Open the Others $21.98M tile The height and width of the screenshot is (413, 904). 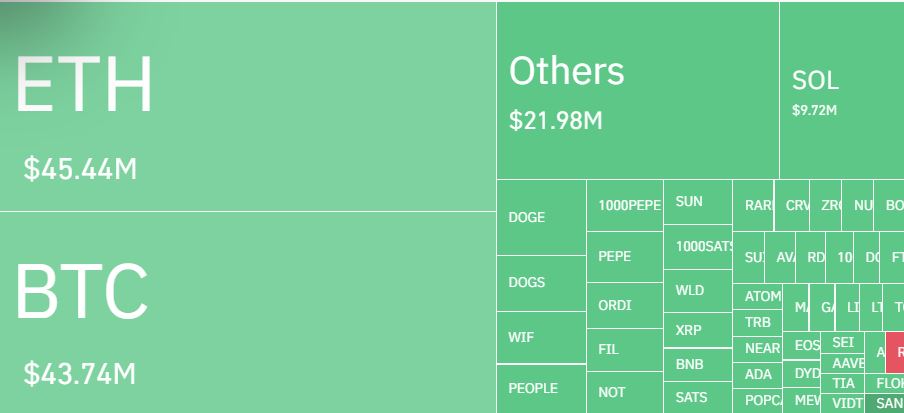pyautogui.click(x=638, y=91)
